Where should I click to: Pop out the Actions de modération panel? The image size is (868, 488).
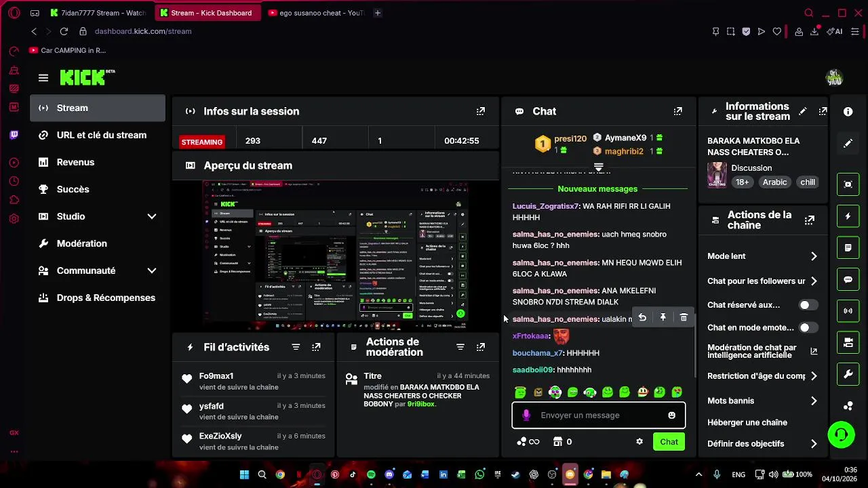[x=481, y=347]
